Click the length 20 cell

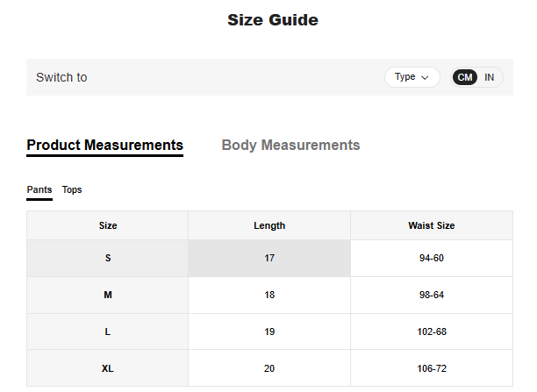click(x=269, y=368)
